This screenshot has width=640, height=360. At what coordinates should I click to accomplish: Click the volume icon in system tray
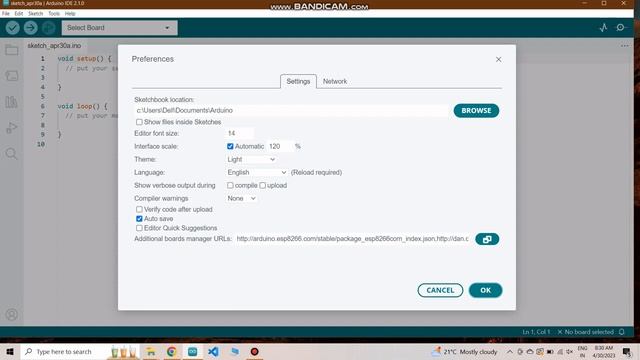pyautogui.click(x=569, y=351)
